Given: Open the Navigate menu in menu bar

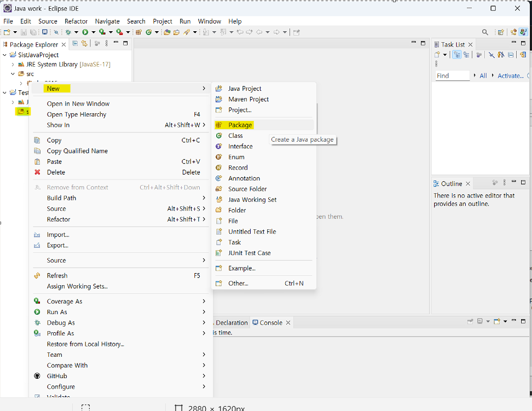Looking at the screenshot, I should pyautogui.click(x=107, y=21).
